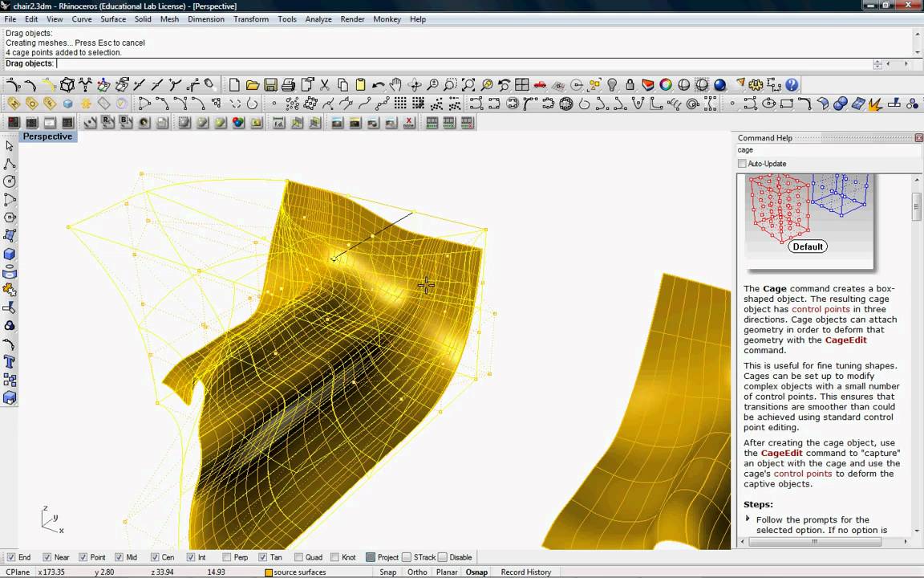924x578 pixels.
Task: Click the Rectangle tool icon
Action: [787, 104]
